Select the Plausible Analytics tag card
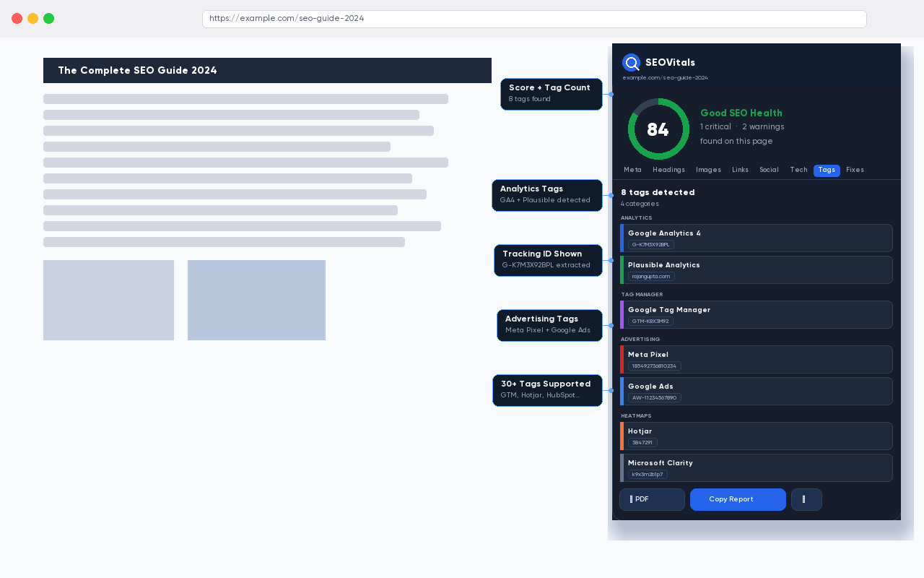924x578 pixels. (x=757, y=269)
